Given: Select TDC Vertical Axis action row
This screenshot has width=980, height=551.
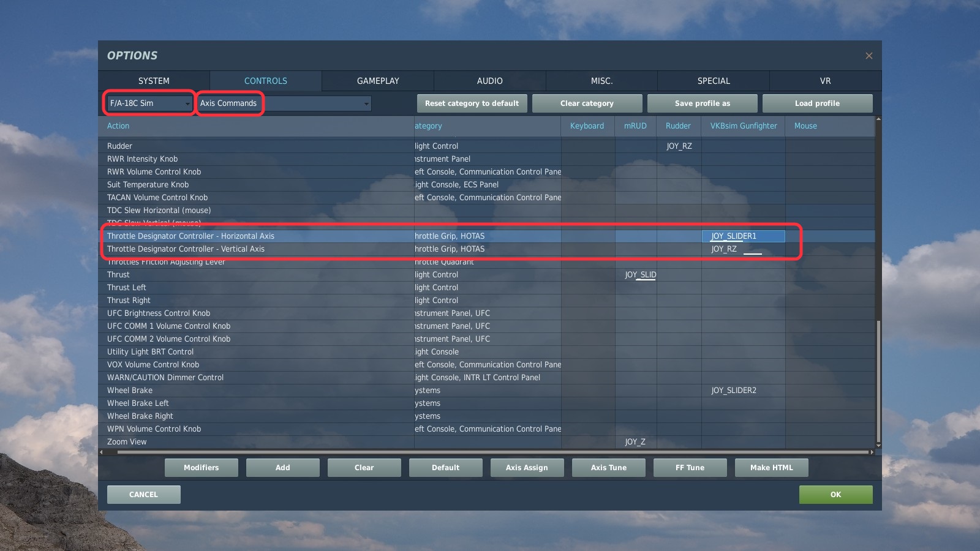Looking at the screenshot, I should (487, 249).
